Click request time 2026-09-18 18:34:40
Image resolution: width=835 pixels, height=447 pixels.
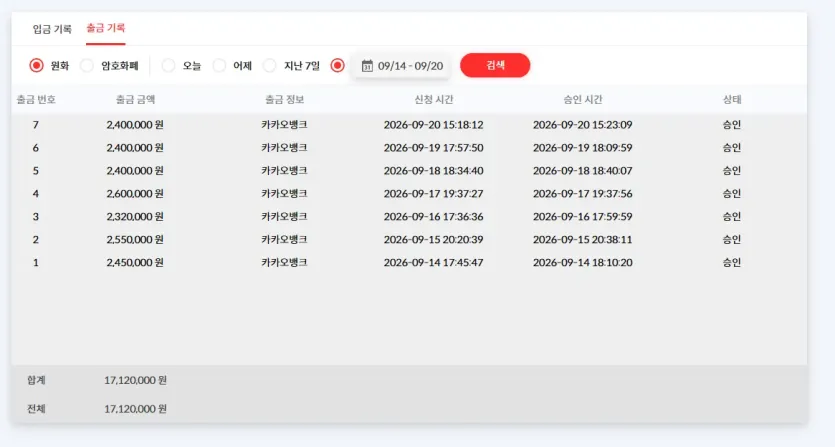pos(433,170)
